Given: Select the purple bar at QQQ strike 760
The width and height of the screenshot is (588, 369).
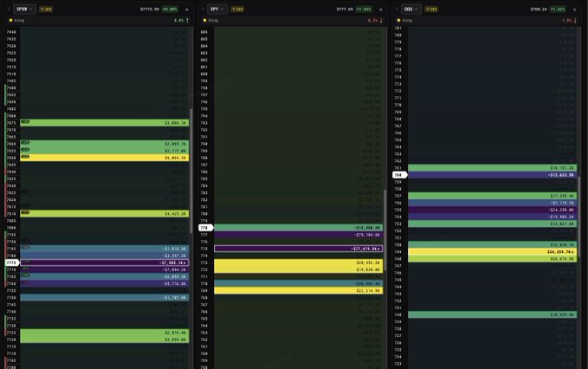Looking at the screenshot, I should pyautogui.click(x=493, y=175).
